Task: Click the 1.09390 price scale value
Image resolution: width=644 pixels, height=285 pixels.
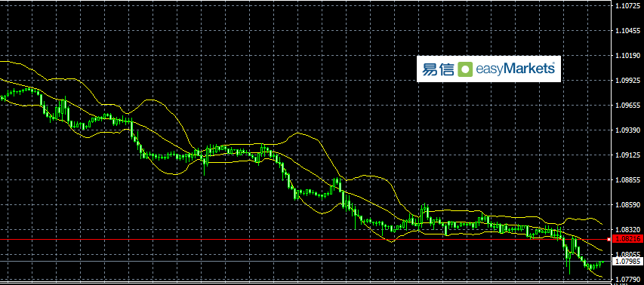Action: (x=627, y=130)
